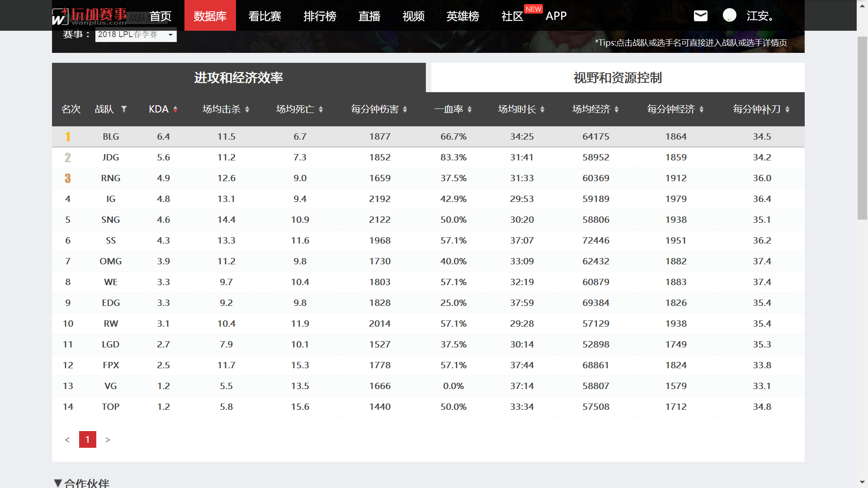Click the rank 3 bronze medal number

[x=68, y=178]
